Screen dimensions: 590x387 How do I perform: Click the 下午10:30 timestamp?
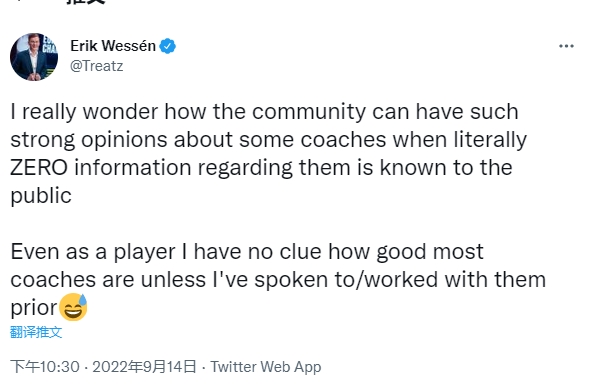coord(45,367)
